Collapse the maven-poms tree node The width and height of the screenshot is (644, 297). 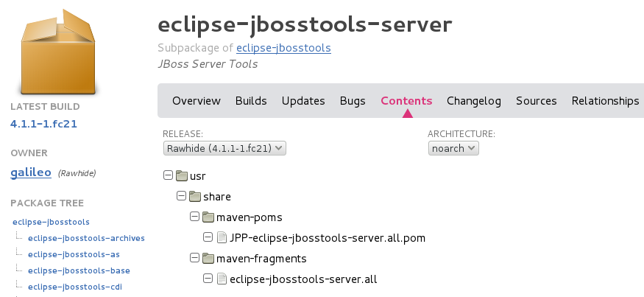[x=194, y=217]
